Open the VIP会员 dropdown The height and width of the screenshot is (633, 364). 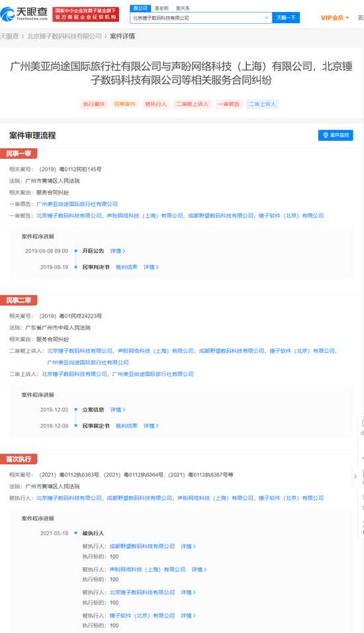334,18
